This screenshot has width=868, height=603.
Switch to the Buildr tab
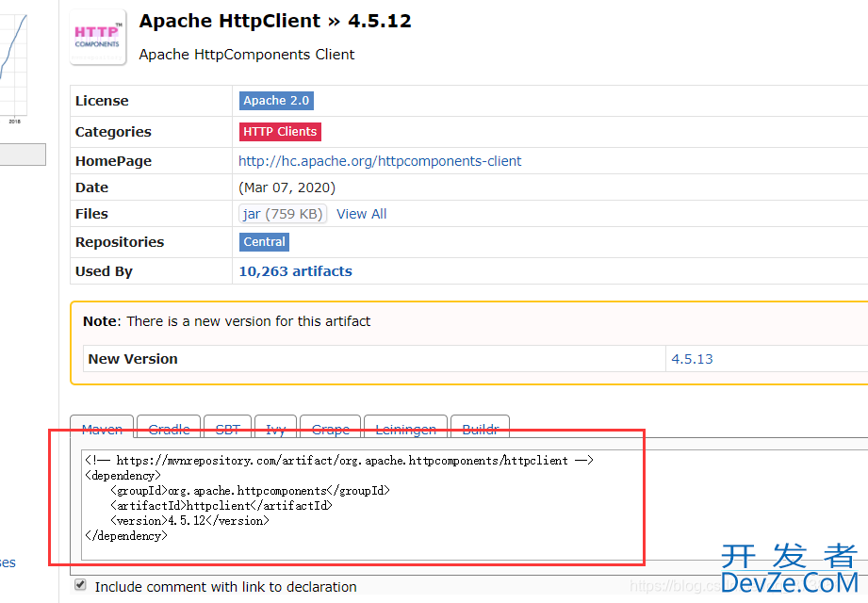point(481,427)
